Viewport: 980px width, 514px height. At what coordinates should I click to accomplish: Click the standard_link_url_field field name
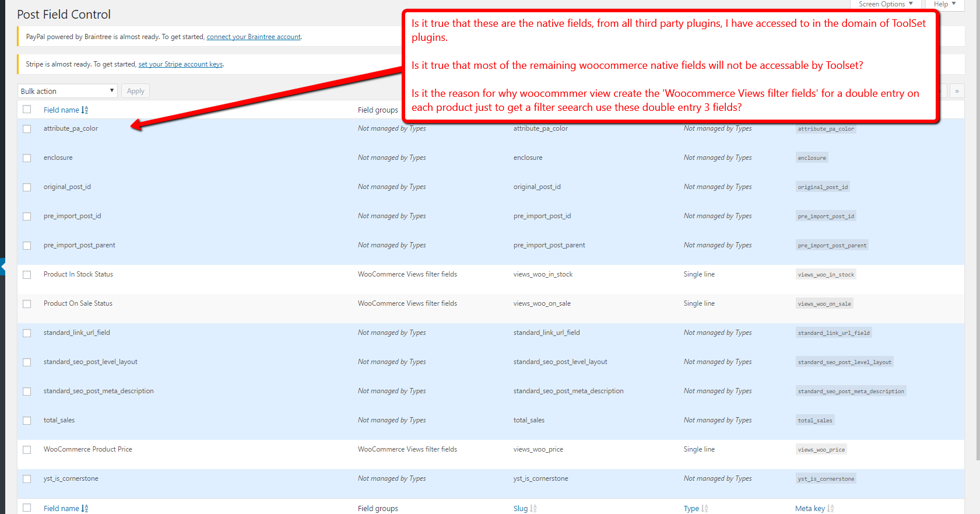click(x=77, y=333)
